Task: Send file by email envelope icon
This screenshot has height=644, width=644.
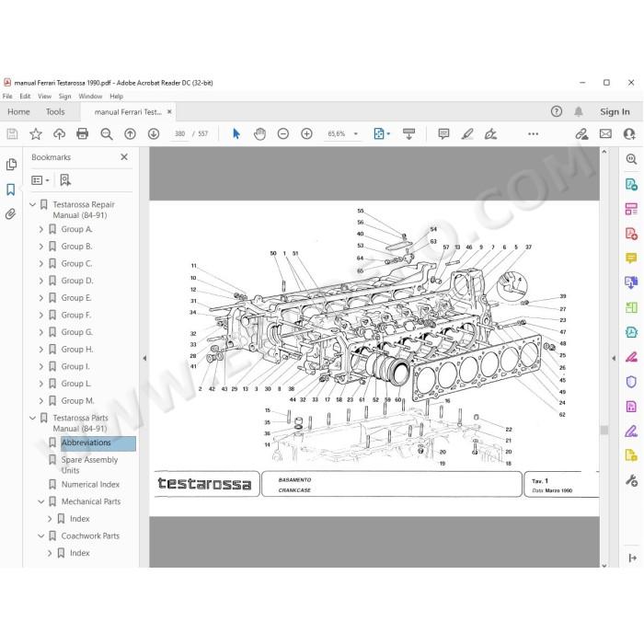Action: pos(605,134)
